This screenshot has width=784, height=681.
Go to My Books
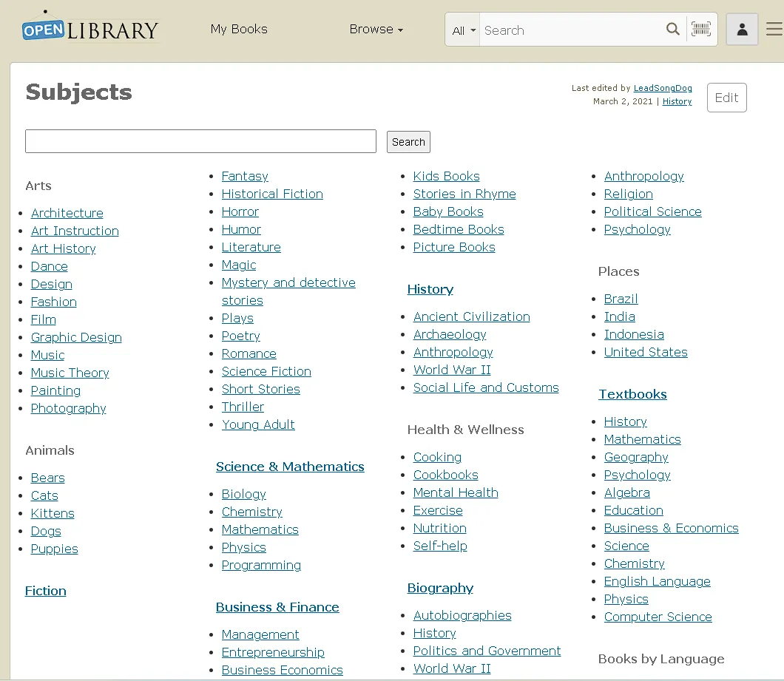point(239,30)
